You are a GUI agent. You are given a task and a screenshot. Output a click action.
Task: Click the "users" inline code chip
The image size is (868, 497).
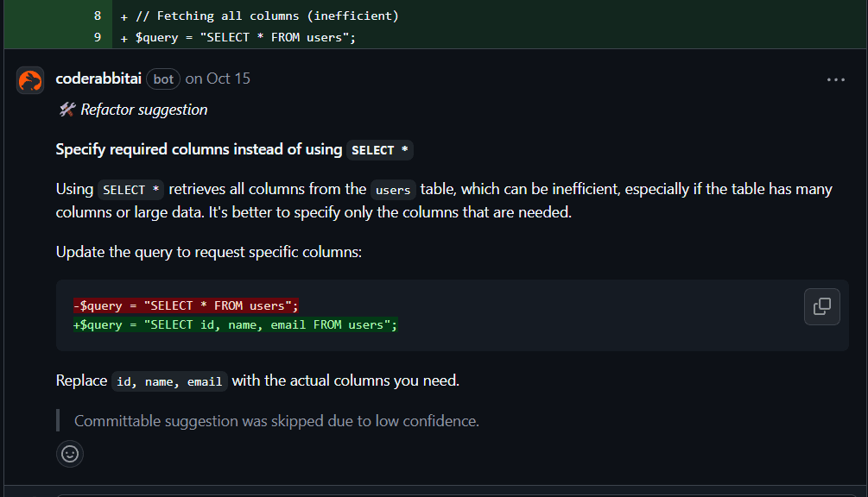(393, 190)
